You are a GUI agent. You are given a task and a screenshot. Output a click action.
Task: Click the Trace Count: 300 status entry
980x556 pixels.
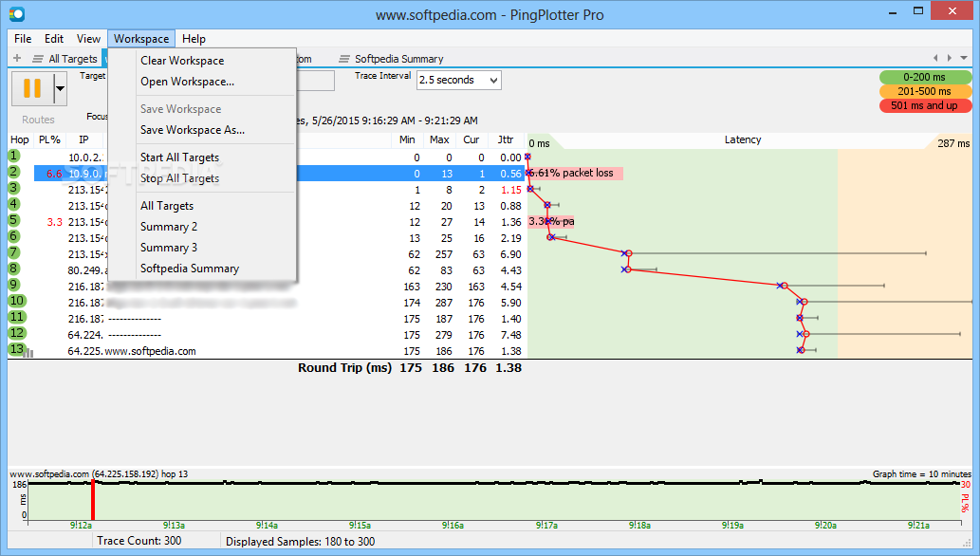(139, 541)
